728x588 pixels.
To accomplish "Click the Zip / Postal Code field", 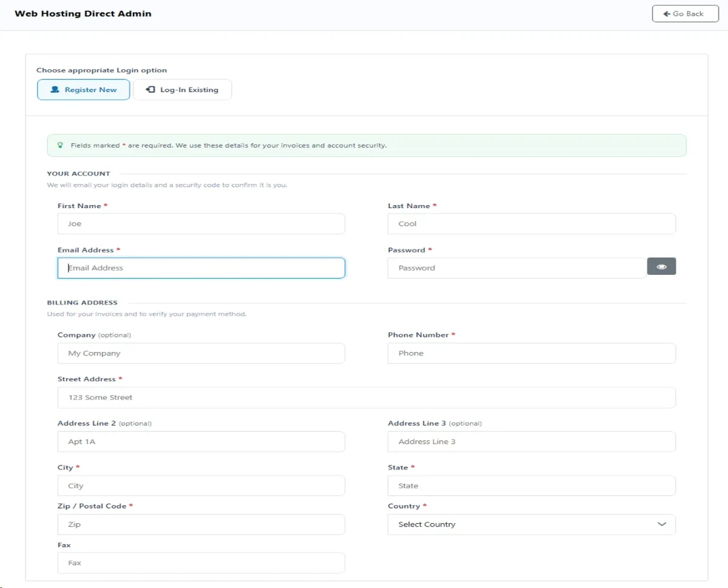I will (201, 524).
